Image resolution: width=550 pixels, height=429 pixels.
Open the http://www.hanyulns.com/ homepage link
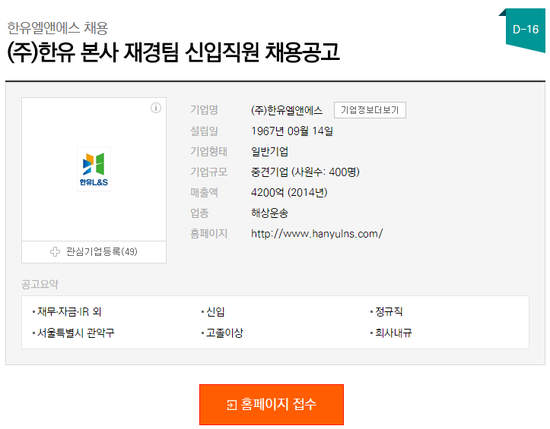tap(317, 234)
